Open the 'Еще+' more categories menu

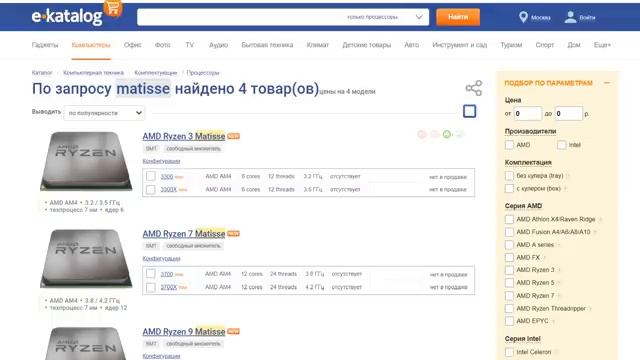click(x=602, y=45)
